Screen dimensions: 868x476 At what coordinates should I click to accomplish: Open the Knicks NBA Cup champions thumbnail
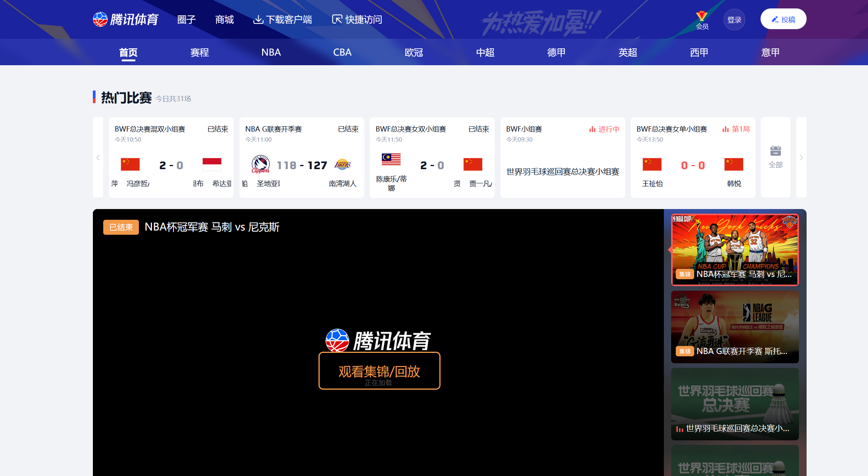[734, 249]
